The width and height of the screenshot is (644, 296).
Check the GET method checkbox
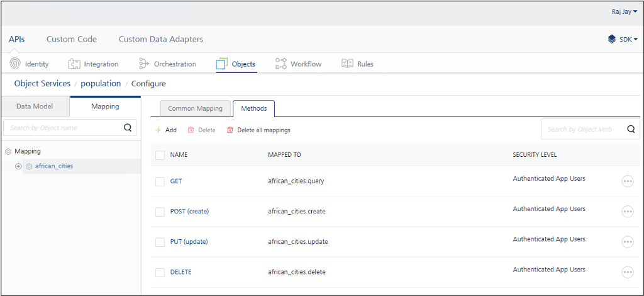(160, 181)
